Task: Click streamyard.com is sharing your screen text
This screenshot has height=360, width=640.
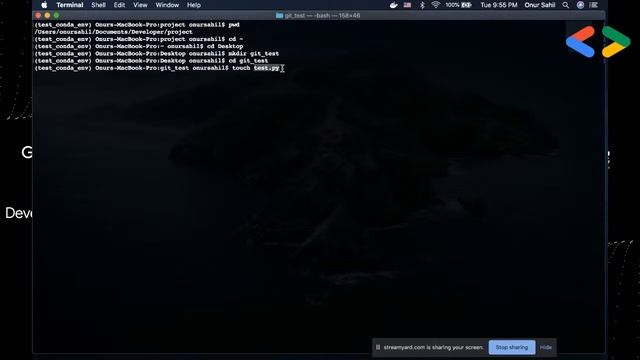Action: [x=433, y=347]
